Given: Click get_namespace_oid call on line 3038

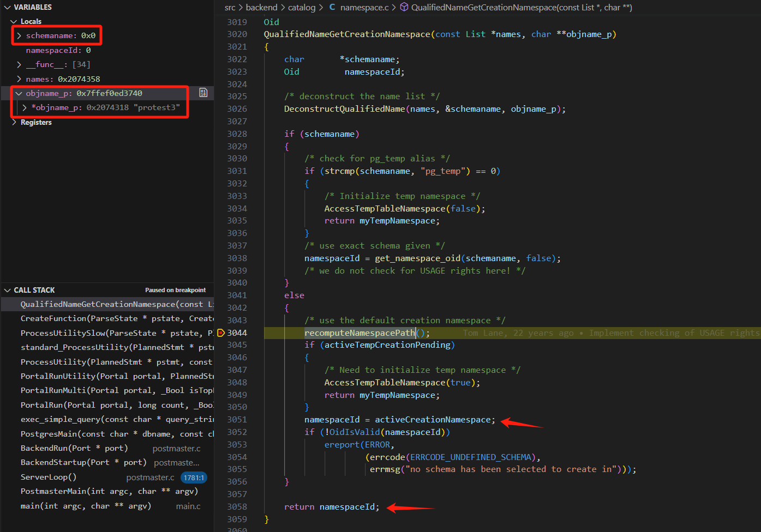Looking at the screenshot, I should pyautogui.click(x=418, y=258).
